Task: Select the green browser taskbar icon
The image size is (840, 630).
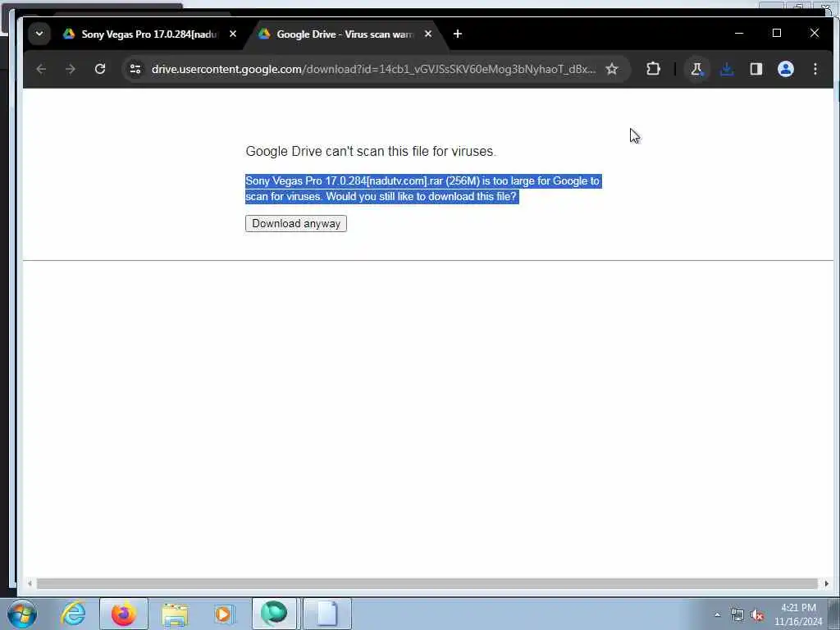Action: tap(274, 614)
